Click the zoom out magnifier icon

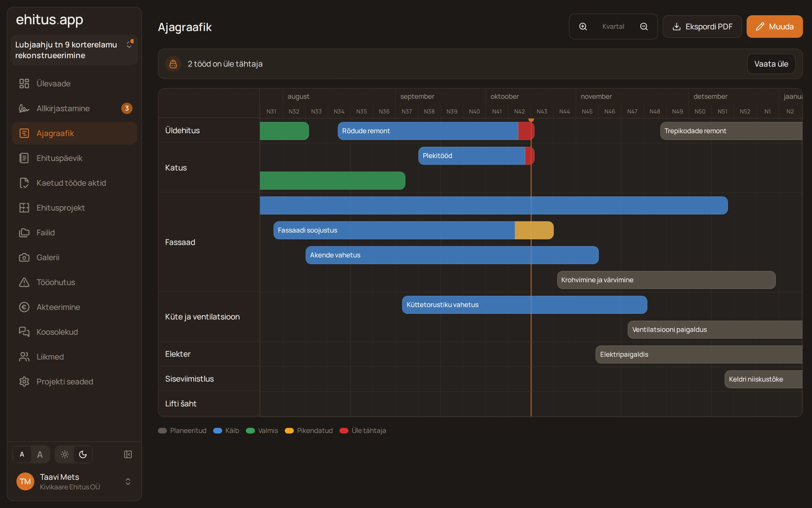[644, 27]
